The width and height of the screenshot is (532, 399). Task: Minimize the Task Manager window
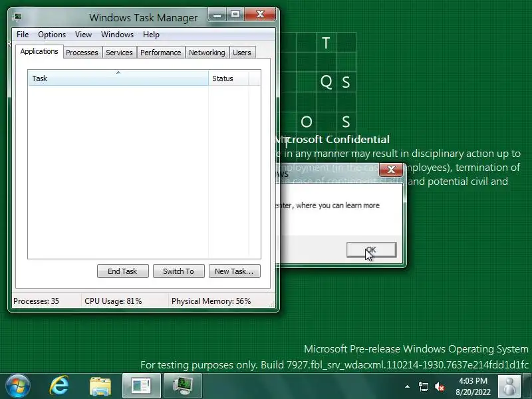217,15
